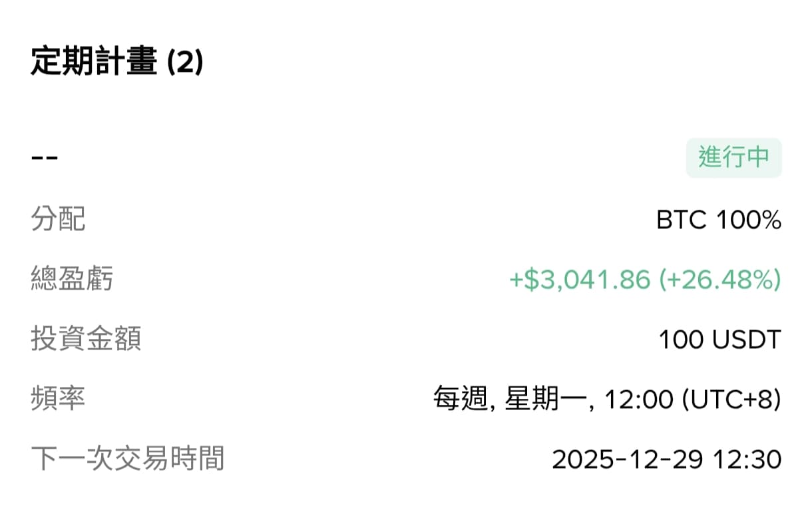Open the plan name placeholder --
812x518 pixels.
43,156
